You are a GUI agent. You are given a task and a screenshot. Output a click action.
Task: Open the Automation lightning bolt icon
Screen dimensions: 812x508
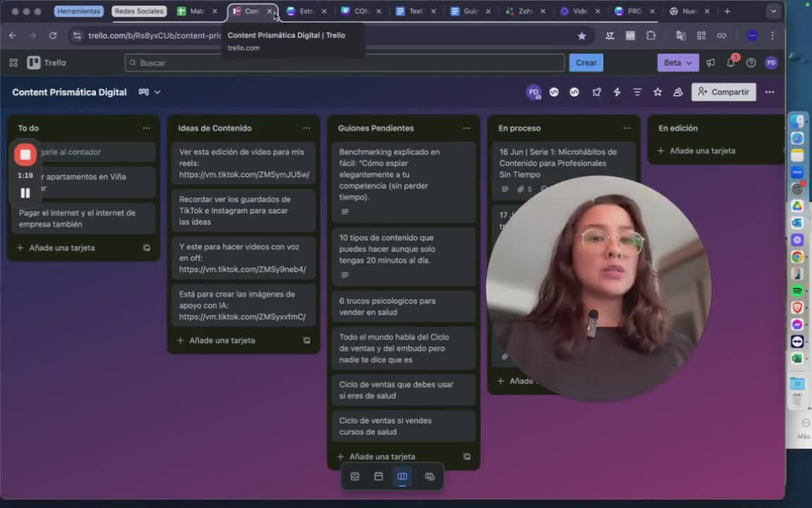pos(617,93)
